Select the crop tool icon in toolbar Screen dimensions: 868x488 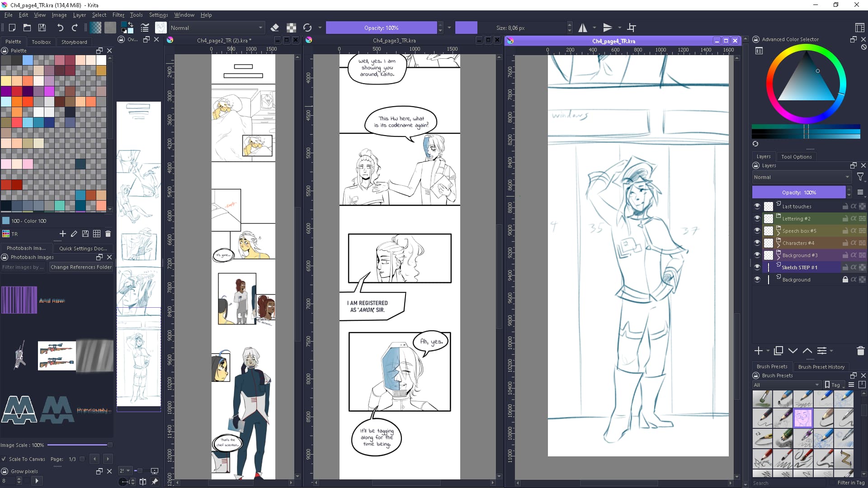coord(632,28)
